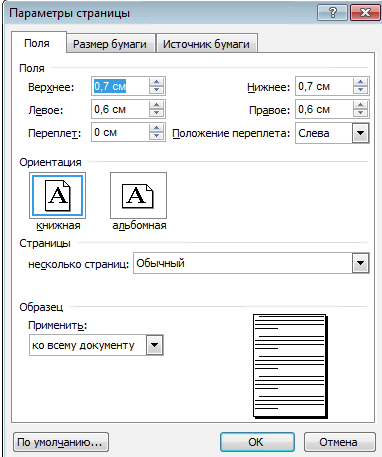Click the page preview thumbnail in Образец
The image size is (382, 457).
(290, 366)
